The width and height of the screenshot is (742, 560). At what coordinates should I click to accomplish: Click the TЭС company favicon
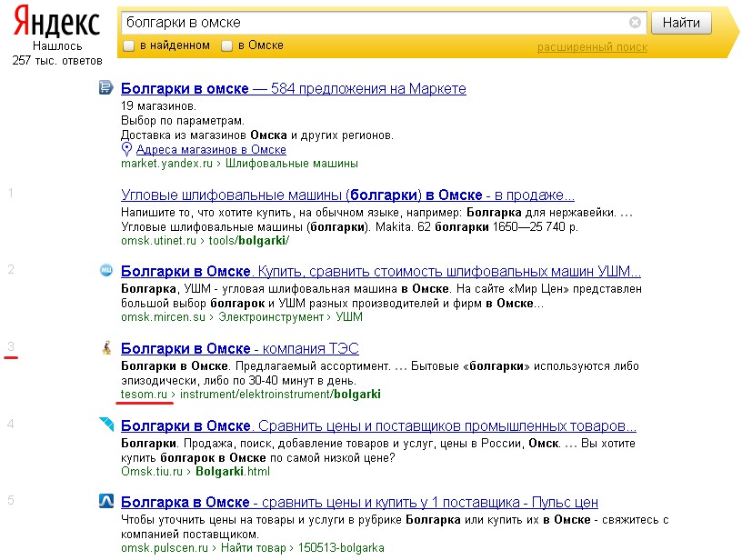[105, 348]
